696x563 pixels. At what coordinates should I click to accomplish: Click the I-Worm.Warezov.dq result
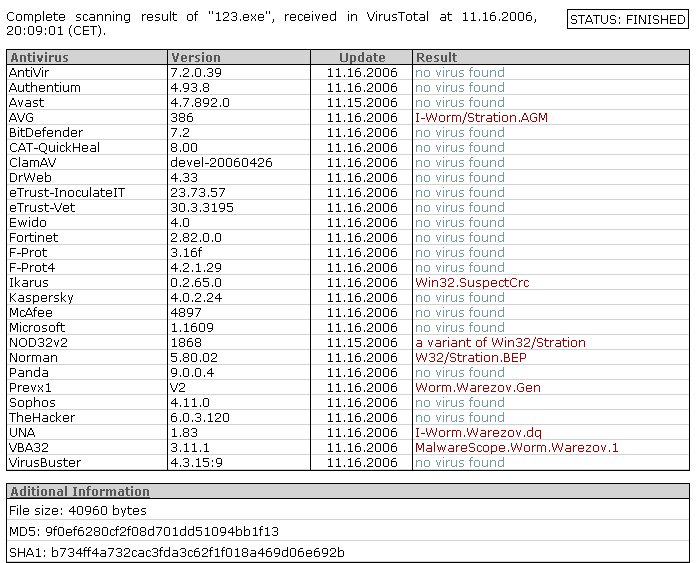point(478,433)
